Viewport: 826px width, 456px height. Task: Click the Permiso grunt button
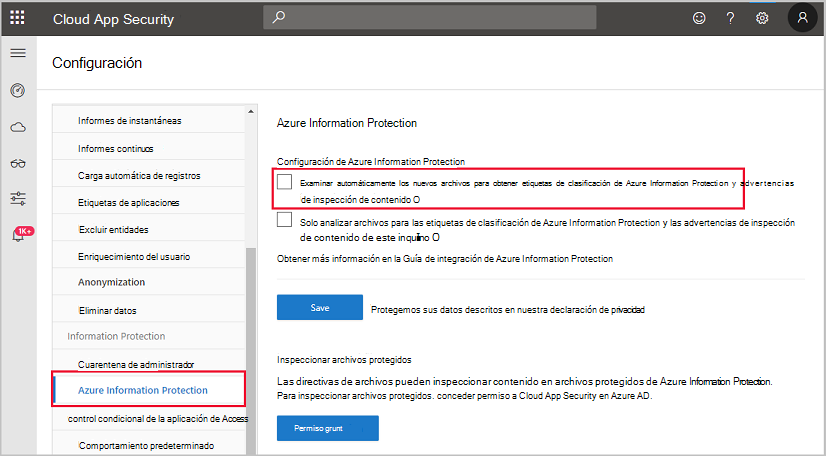[x=328, y=428]
